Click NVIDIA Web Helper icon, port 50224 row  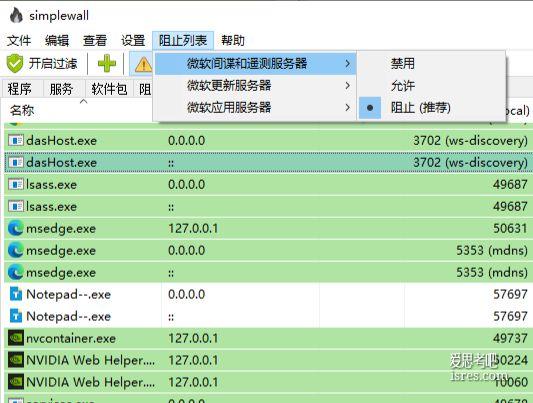(16, 360)
